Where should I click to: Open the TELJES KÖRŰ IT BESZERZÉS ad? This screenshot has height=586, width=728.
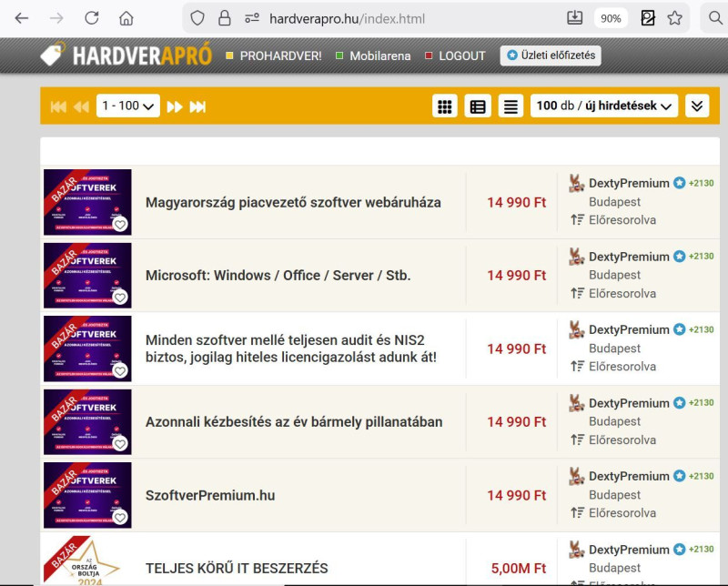pos(237,569)
